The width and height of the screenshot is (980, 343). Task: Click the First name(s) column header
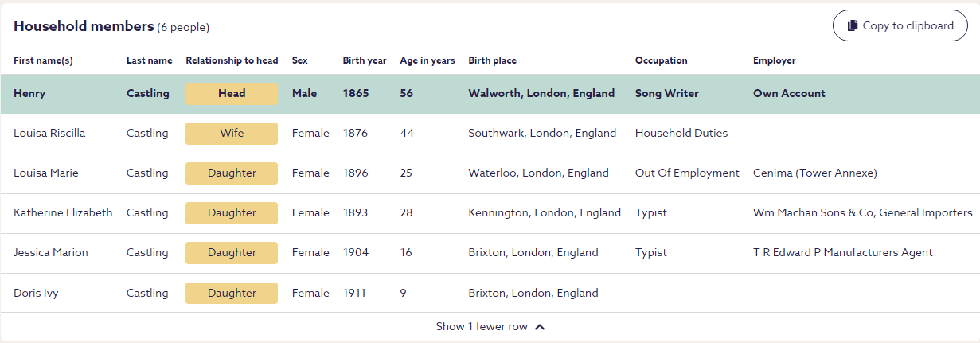[x=44, y=60]
